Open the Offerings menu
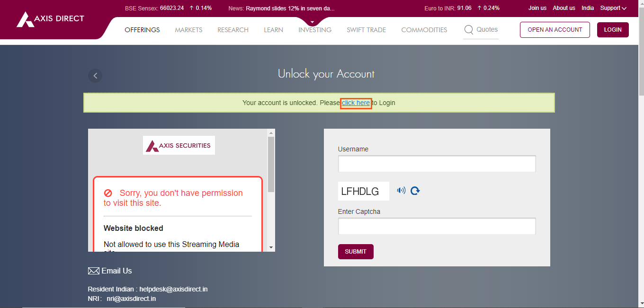Image resolution: width=644 pixels, height=308 pixels. coord(142,30)
